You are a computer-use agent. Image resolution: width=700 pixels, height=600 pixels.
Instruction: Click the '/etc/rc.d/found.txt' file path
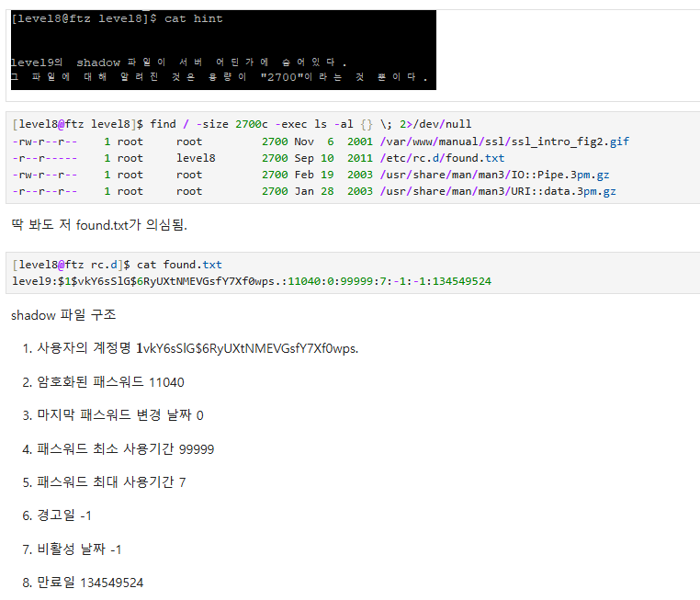click(442, 158)
